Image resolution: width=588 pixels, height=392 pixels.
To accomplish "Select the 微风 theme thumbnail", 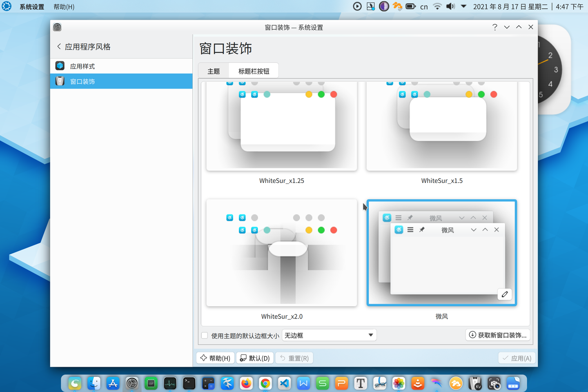I will coord(442,253).
